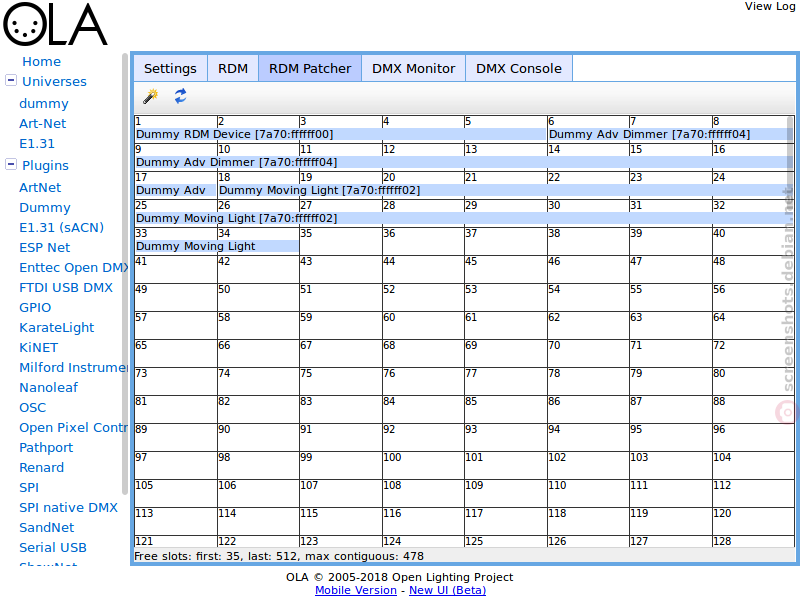The width and height of the screenshot is (800, 600).
Task: Open the View Log link
Action: 770,6
